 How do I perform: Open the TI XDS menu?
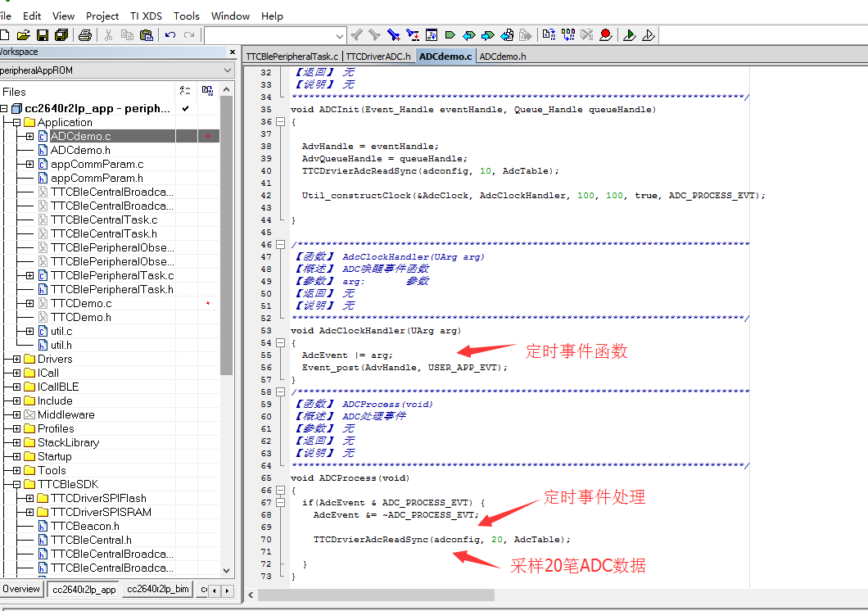coord(146,16)
